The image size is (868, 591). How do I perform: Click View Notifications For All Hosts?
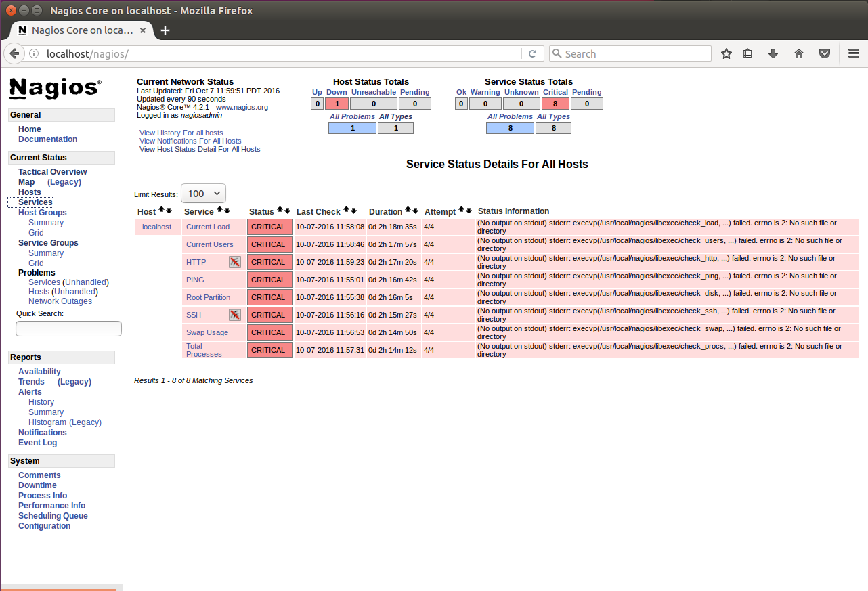tap(190, 141)
